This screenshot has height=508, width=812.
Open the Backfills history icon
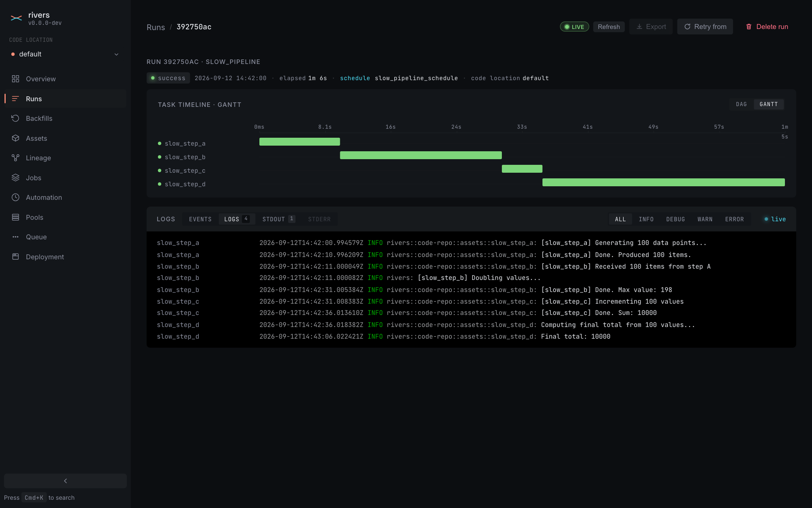coord(15,118)
